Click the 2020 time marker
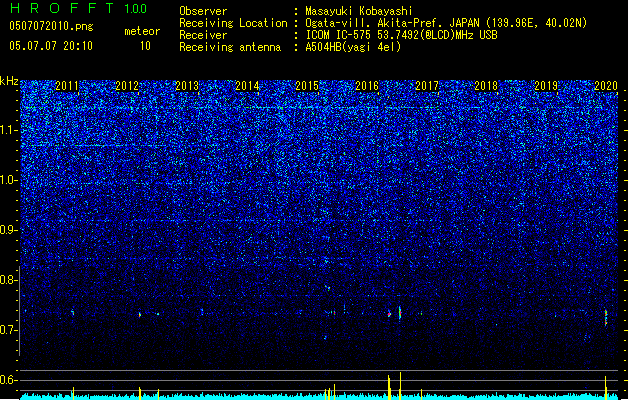Image resolution: width=629 pixels, height=400 pixels. point(606,85)
